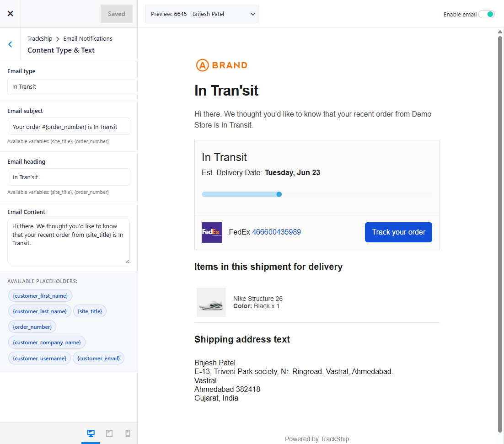This screenshot has width=504, height=444.
Task: Click into the Email Content textarea
Action: [x=69, y=241]
